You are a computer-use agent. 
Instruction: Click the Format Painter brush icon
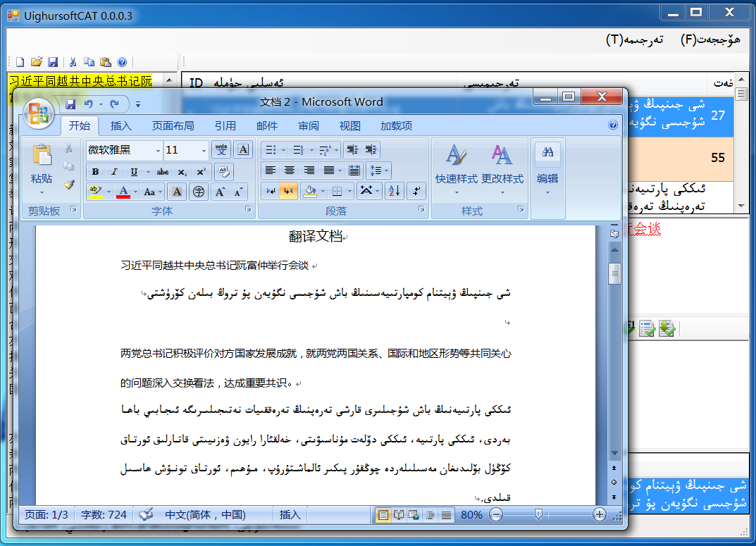69,184
